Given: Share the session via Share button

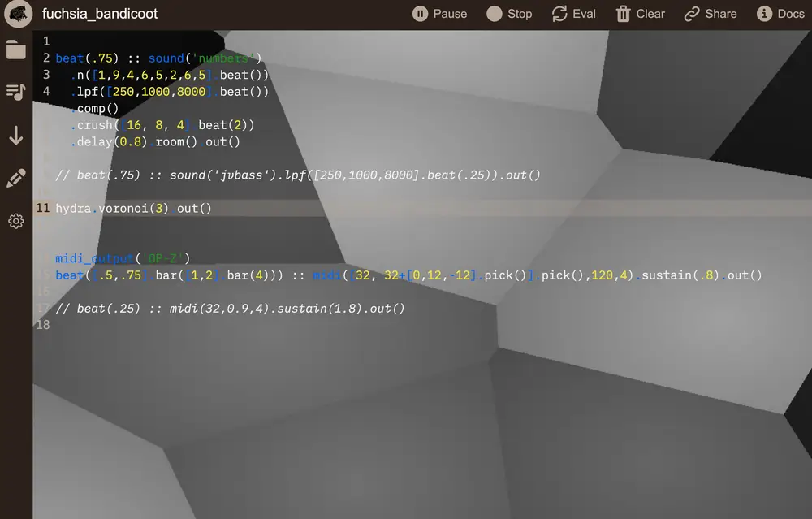Looking at the screenshot, I should [710, 14].
